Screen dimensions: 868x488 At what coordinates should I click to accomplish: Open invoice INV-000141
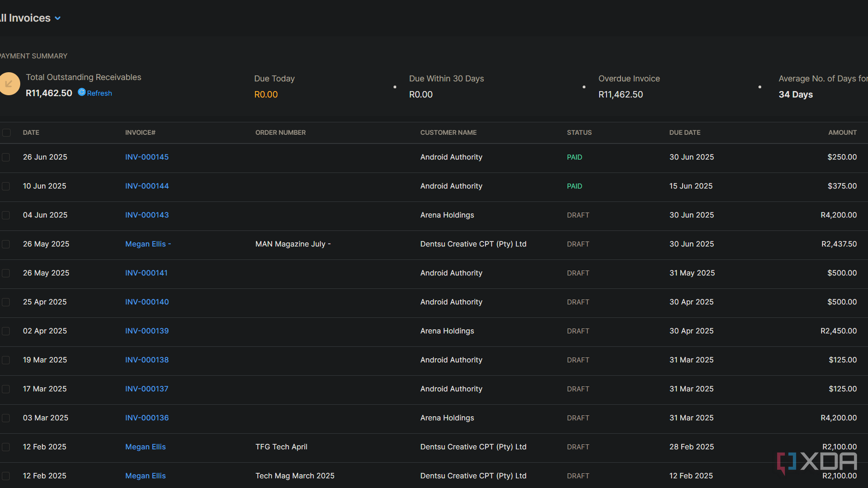[146, 273]
